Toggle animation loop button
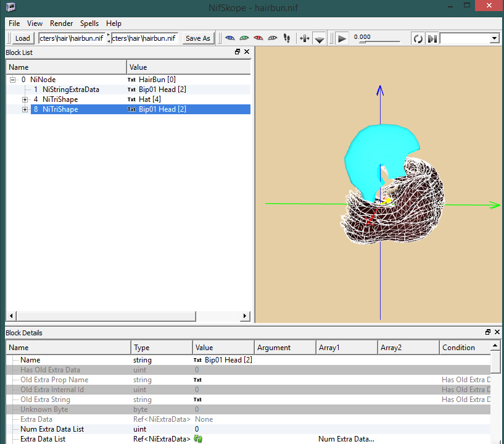Viewport: 504px width, 444px height. 418,38
